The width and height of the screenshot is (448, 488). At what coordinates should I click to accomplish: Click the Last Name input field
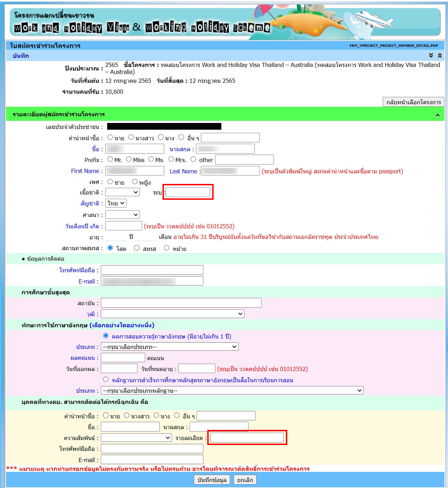pyautogui.click(x=230, y=171)
